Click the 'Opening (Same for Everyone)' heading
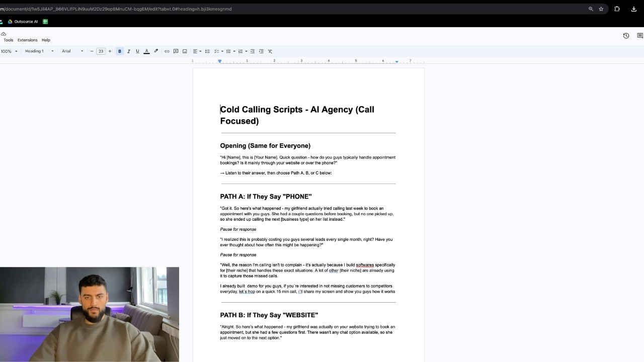The image size is (644, 362). 265,146
